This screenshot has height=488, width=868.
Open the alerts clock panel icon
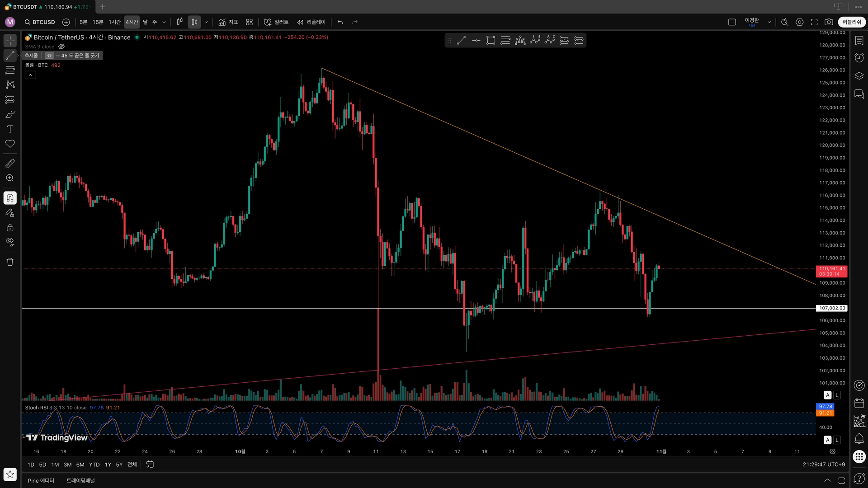(859, 58)
